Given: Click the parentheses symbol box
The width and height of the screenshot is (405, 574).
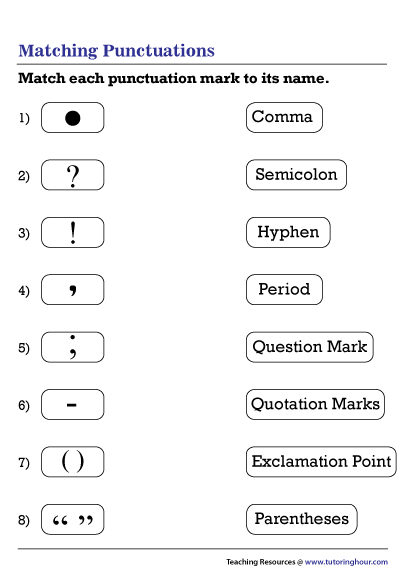Looking at the screenshot, I should 73,462.
